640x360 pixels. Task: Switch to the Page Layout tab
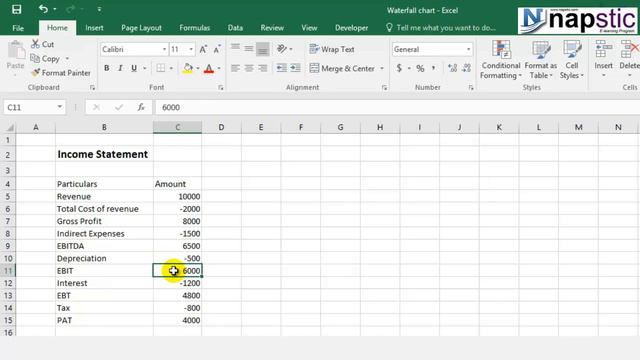[141, 28]
